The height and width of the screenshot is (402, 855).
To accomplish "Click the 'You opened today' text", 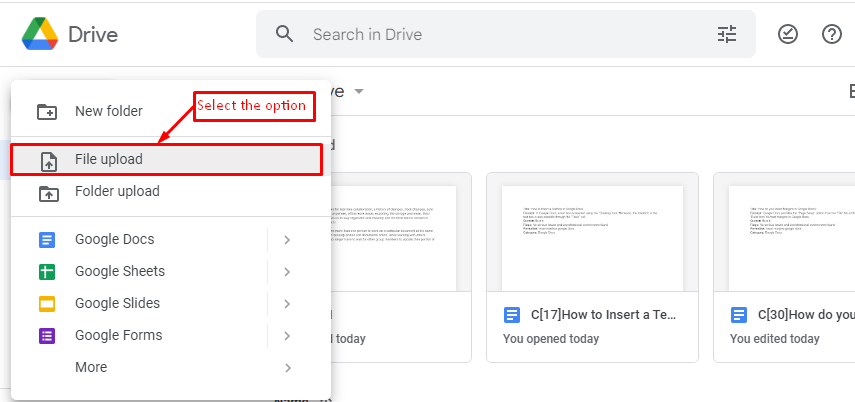I will (x=551, y=339).
